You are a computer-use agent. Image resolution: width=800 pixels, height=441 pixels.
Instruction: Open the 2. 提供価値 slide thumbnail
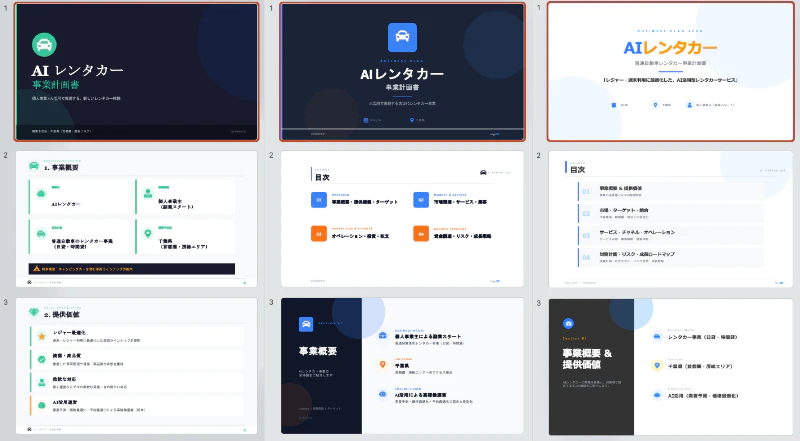[137, 366]
